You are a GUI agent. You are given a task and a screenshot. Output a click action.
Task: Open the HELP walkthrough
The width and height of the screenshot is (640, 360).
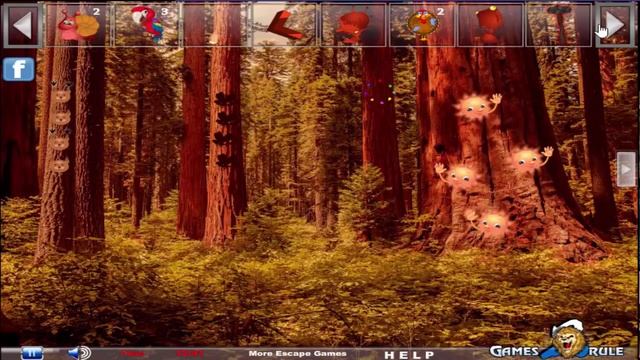(409, 355)
